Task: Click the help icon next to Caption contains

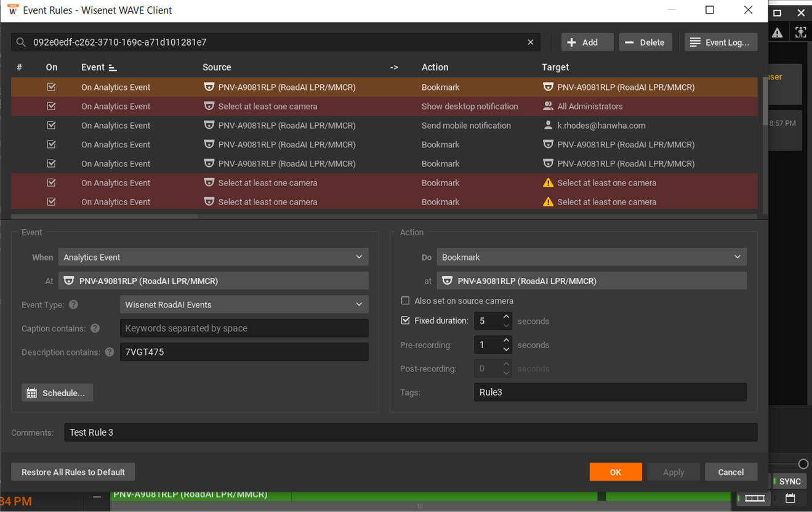Action: click(x=95, y=328)
